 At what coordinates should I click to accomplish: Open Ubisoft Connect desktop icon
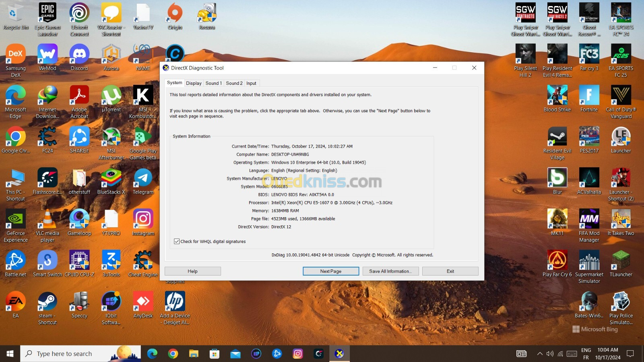pos(79,19)
